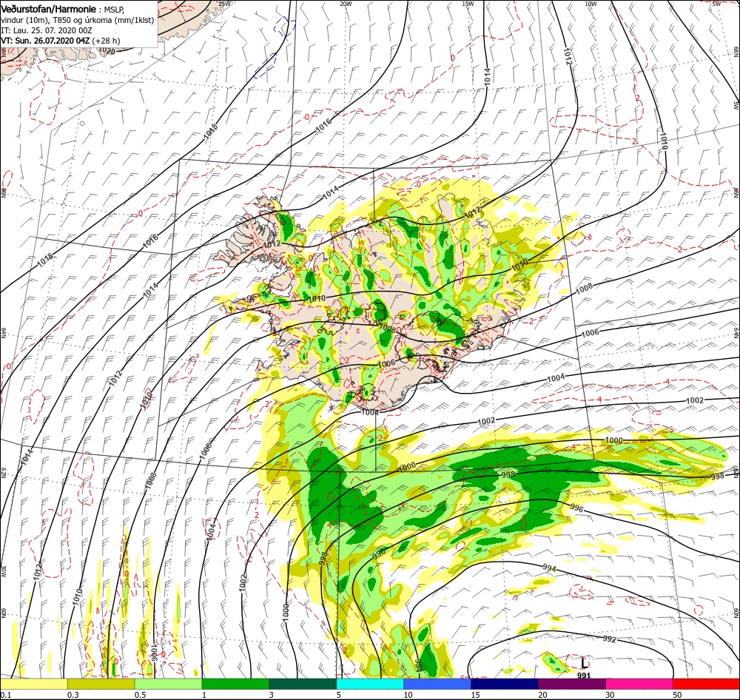The height and width of the screenshot is (700, 740).
Task: Click the purple 20 mm legend color
Action: point(571,684)
